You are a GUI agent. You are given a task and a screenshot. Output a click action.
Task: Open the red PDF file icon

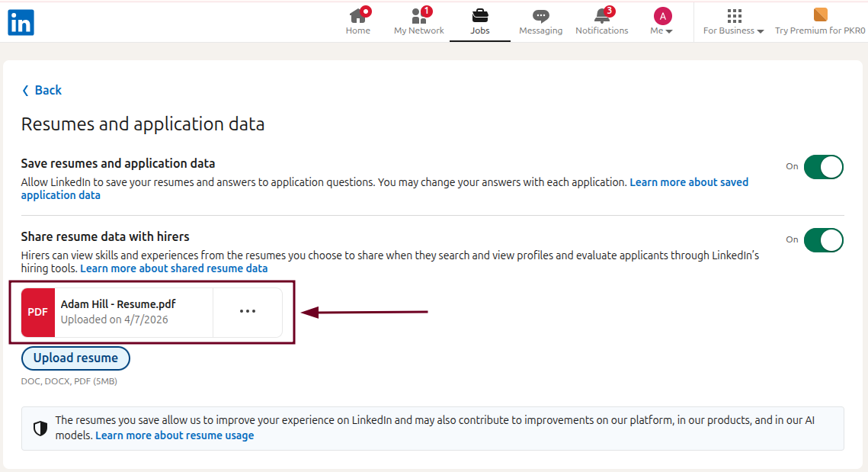pyautogui.click(x=37, y=312)
